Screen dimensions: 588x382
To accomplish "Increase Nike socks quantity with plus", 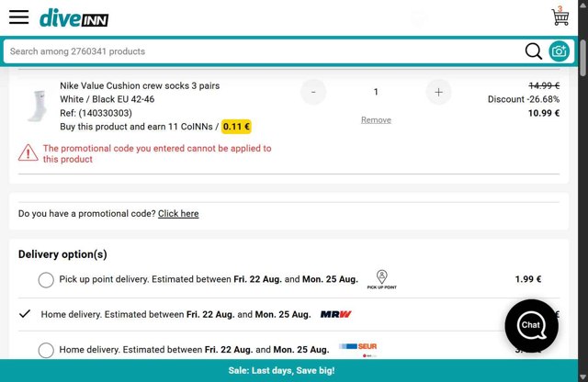I will click(438, 92).
